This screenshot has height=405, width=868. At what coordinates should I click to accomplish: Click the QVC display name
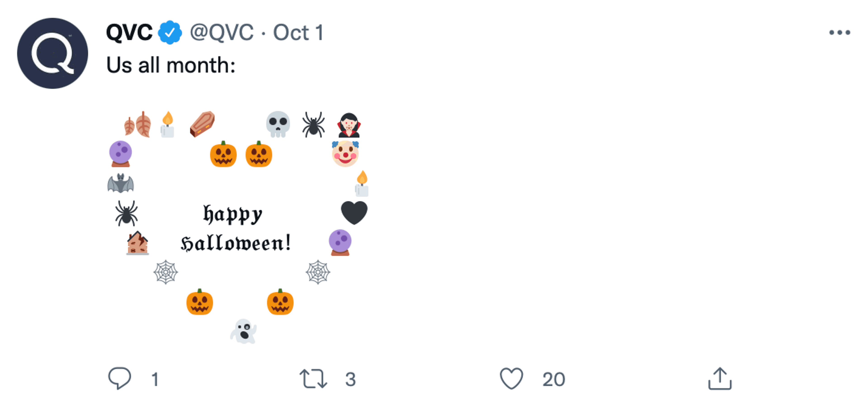[x=129, y=33]
